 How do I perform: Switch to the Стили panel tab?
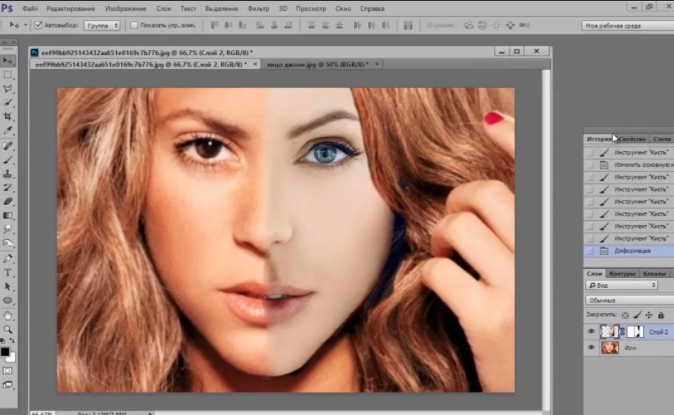click(x=662, y=139)
